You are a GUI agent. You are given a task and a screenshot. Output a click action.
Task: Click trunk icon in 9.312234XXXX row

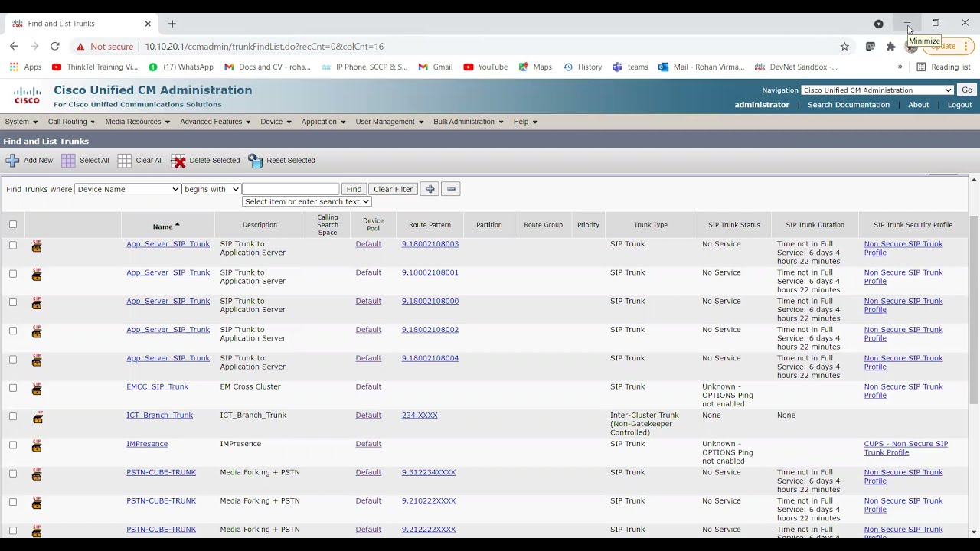coord(37,474)
